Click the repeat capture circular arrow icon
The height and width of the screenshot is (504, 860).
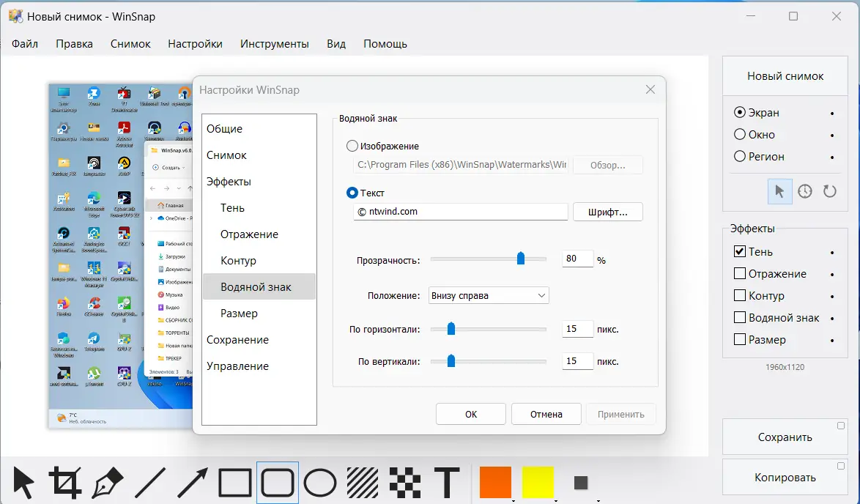(x=830, y=191)
